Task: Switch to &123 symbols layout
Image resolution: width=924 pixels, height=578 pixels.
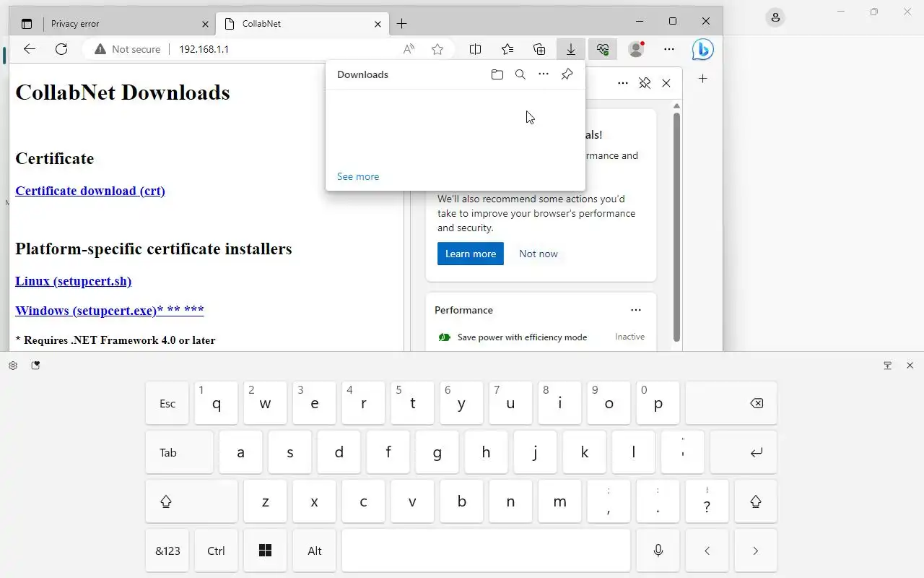Action: (x=167, y=551)
